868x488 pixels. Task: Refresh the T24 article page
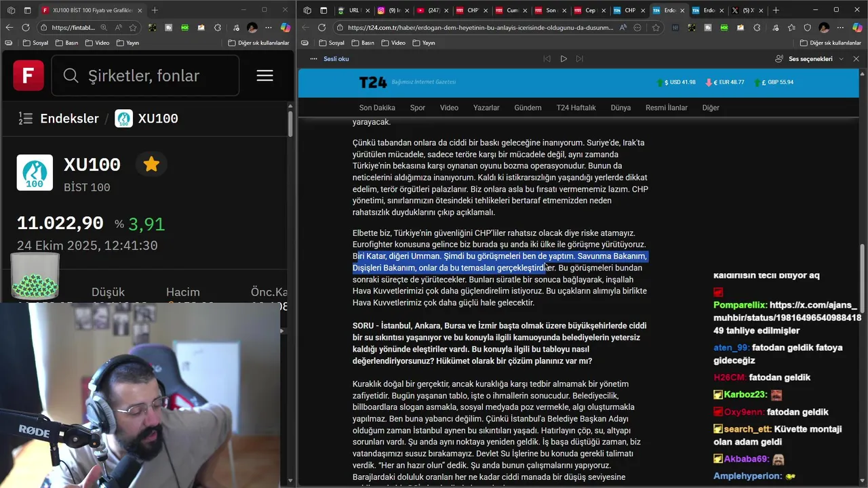click(x=321, y=28)
